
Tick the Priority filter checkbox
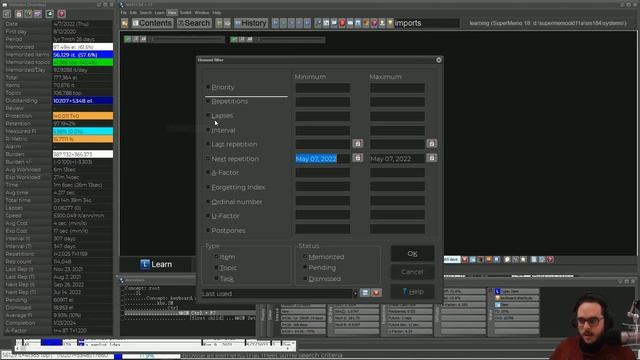point(208,87)
